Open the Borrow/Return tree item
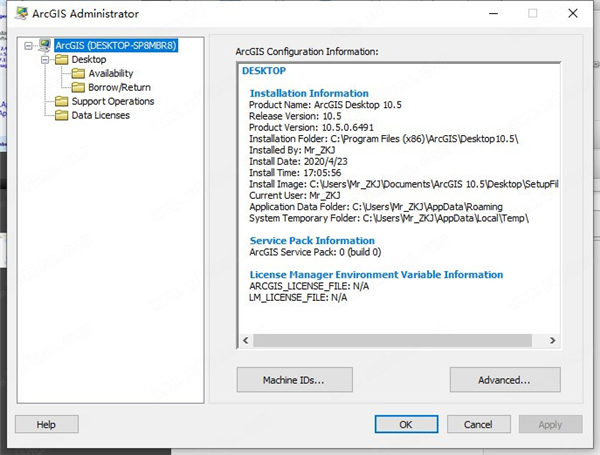The height and width of the screenshot is (455, 600). (119, 88)
